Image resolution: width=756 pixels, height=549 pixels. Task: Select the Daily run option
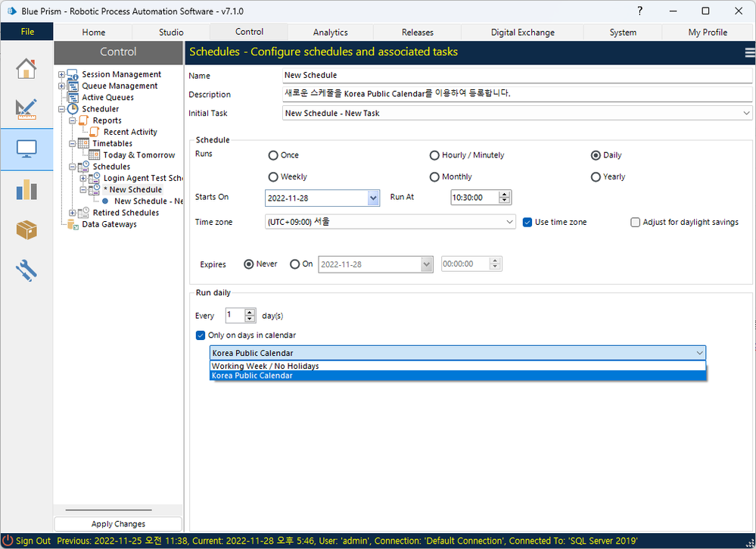pyautogui.click(x=596, y=155)
